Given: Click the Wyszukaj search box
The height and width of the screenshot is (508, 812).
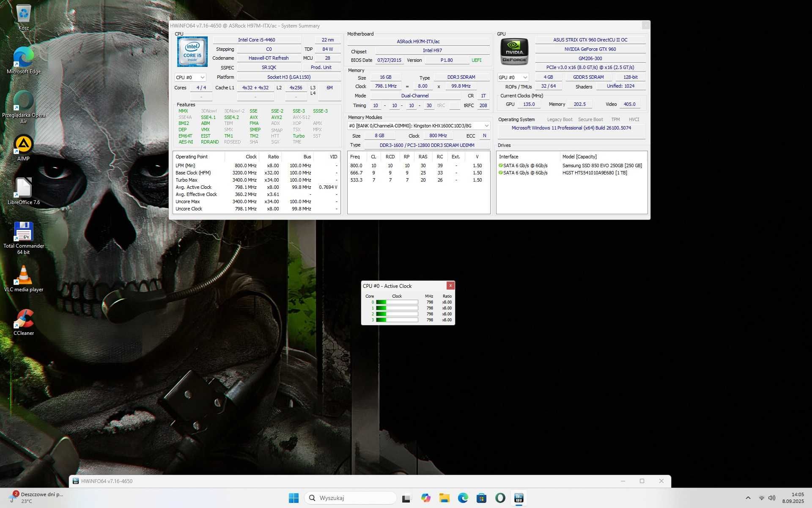Looking at the screenshot, I should click(351, 498).
